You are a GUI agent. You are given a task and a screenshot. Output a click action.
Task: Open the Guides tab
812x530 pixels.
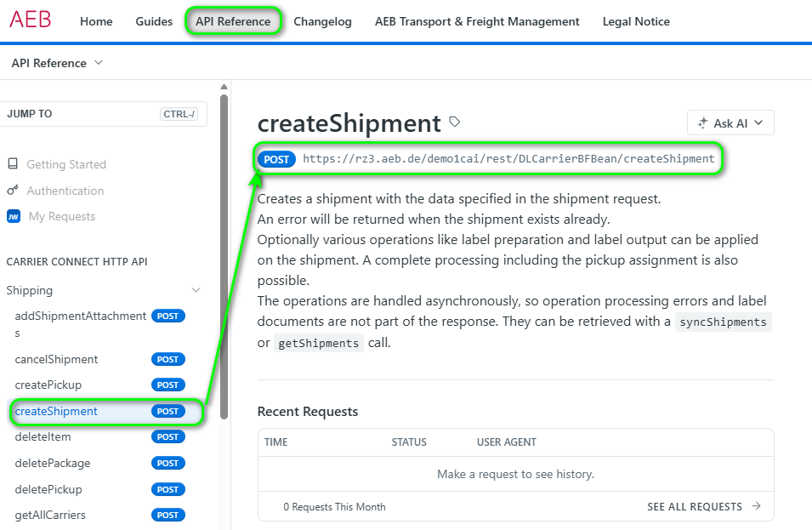[154, 21]
